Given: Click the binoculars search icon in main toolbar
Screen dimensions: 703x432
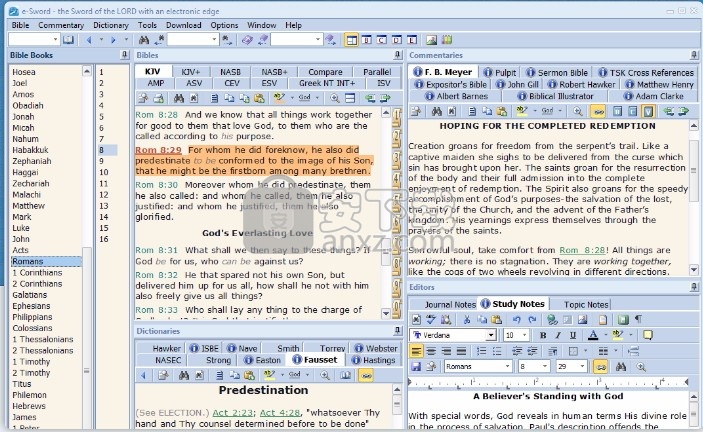Looking at the screenshot, I should 143,40.
